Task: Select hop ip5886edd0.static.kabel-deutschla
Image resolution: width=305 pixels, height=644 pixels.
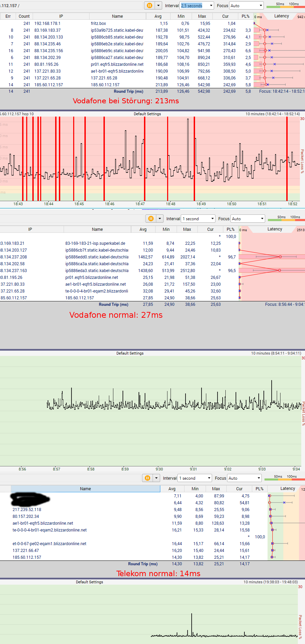Action: [x=97, y=257]
